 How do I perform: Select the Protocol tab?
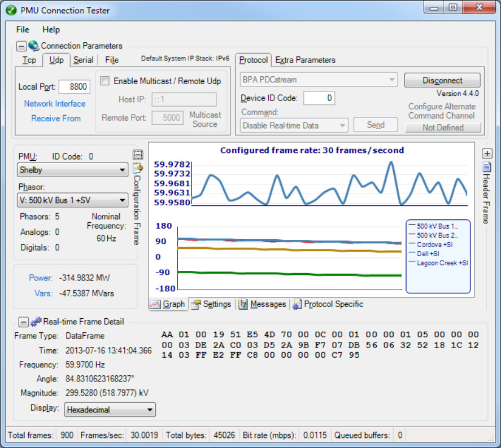click(x=254, y=60)
